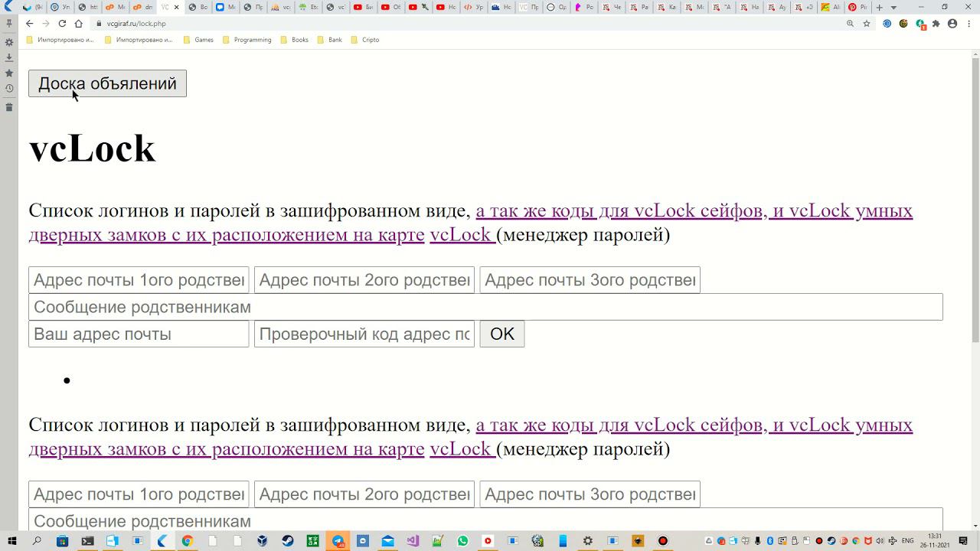
Task: Open the Cripto bookmark folder
Action: (365, 40)
